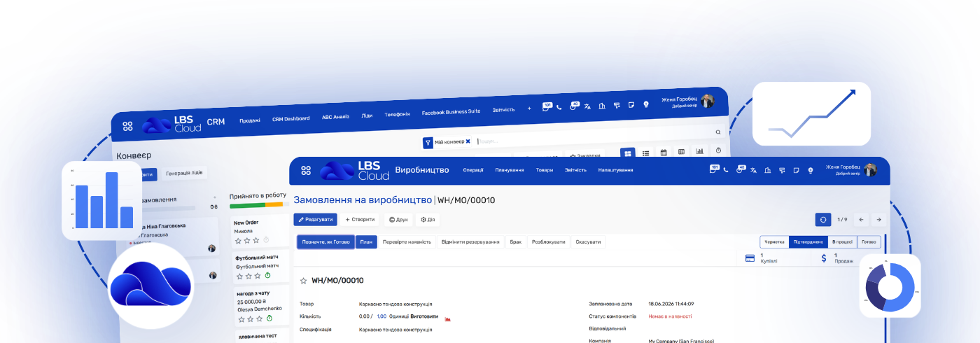Select Підтверджено status stage
The height and width of the screenshot is (343, 980).
tap(808, 242)
